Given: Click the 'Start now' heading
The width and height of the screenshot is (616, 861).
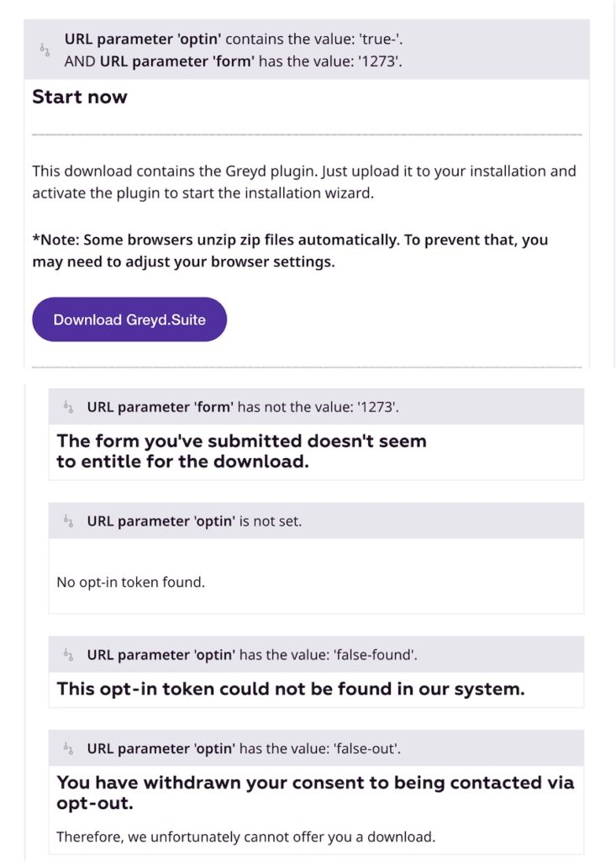Looking at the screenshot, I should (x=80, y=97).
